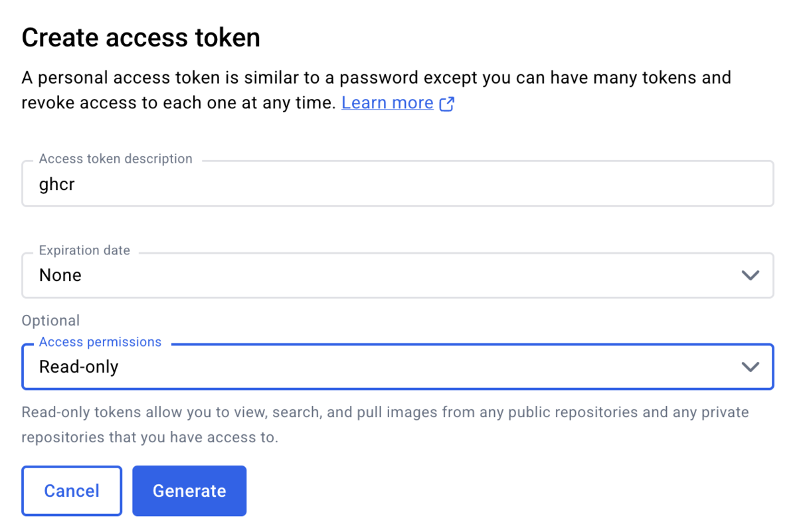Click the "Create access token" heading
Image resolution: width=797 pixels, height=532 pixels.
141,38
